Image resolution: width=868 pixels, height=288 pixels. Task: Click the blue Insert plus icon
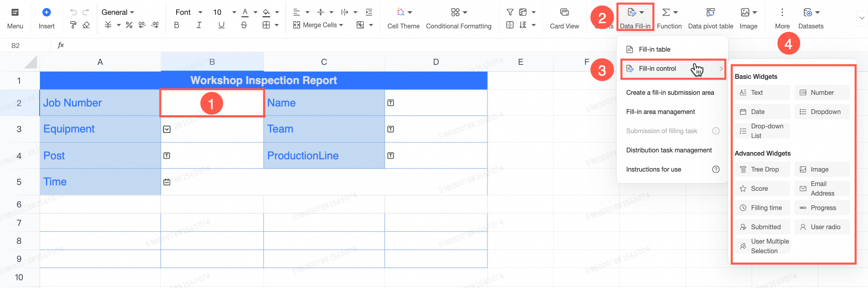(46, 12)
